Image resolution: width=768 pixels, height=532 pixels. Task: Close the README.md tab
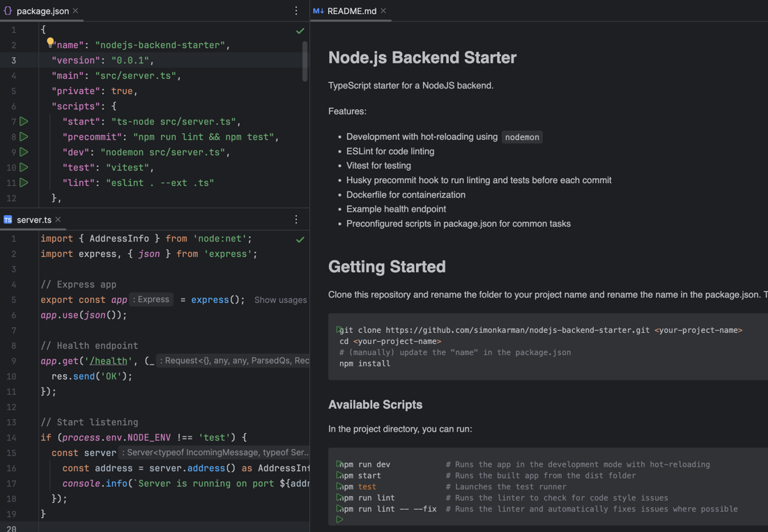pyautogui.click(x=383, y=11)
